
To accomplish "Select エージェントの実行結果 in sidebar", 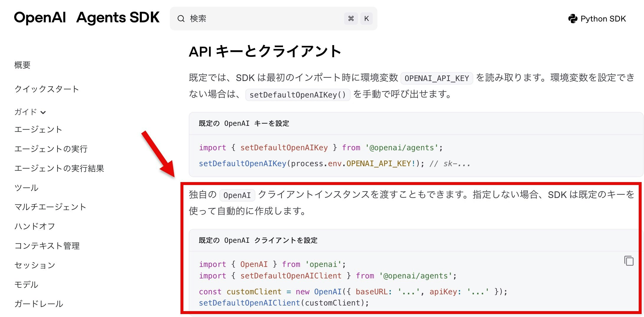I will 59,168.
